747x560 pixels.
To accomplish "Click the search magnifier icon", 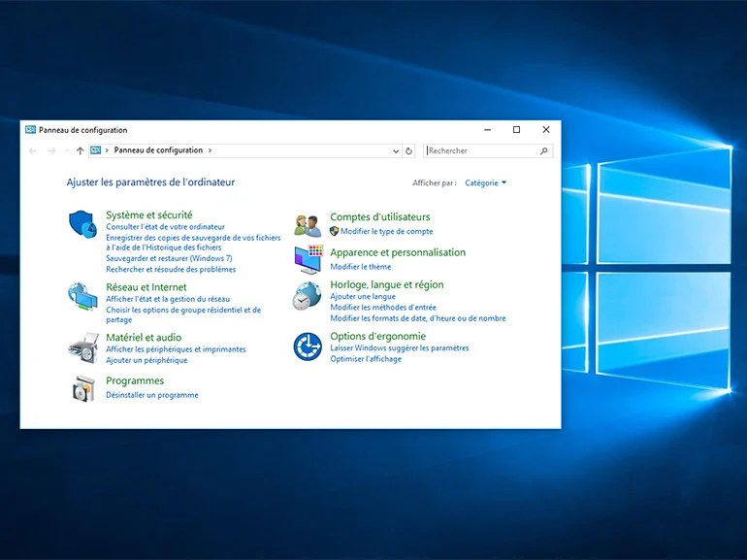I will (544, 151).
